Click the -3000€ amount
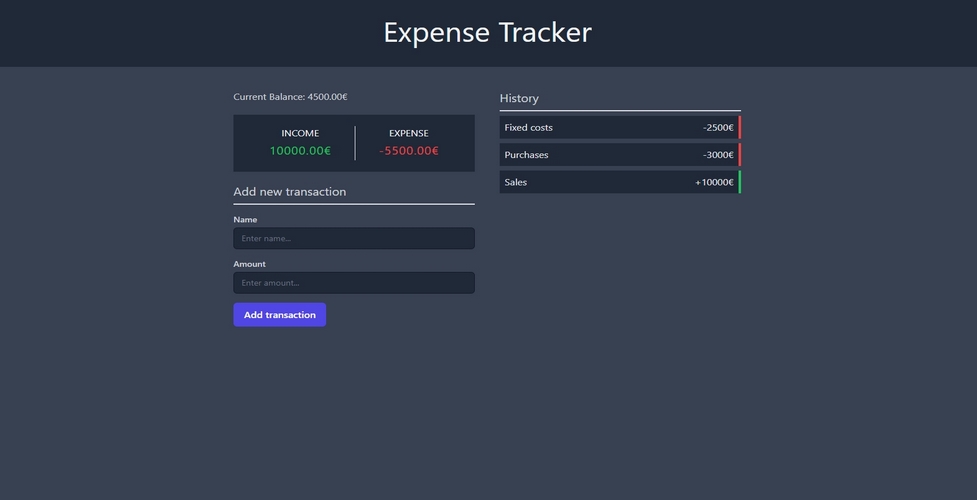Screen dimensions: 977x500 718,155
